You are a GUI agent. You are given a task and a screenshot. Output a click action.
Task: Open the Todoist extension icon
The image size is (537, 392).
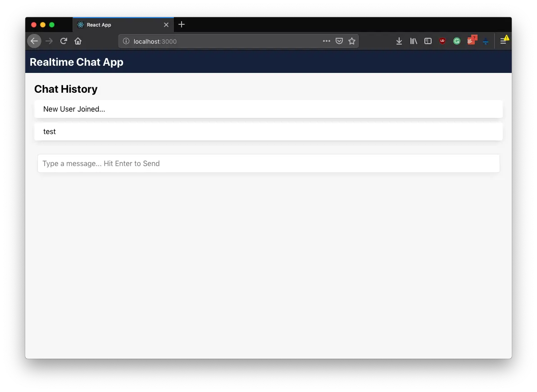(472, 40)
